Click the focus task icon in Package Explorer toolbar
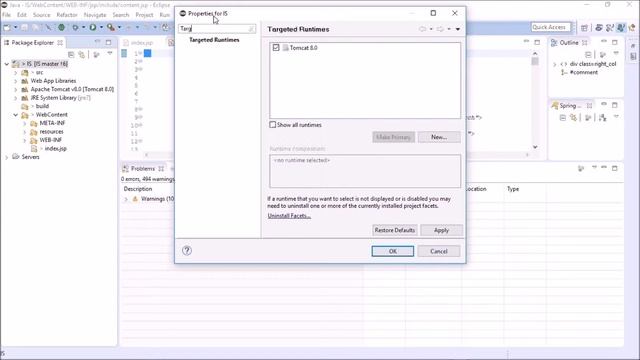The width and height of the screenshot is (640, 360). pos(96,54)
